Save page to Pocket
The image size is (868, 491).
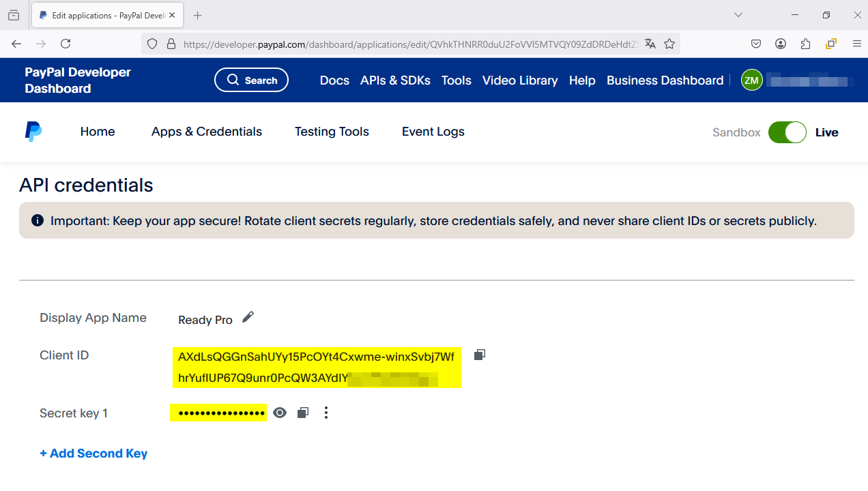pyautogui.click(x=756, y=44)
